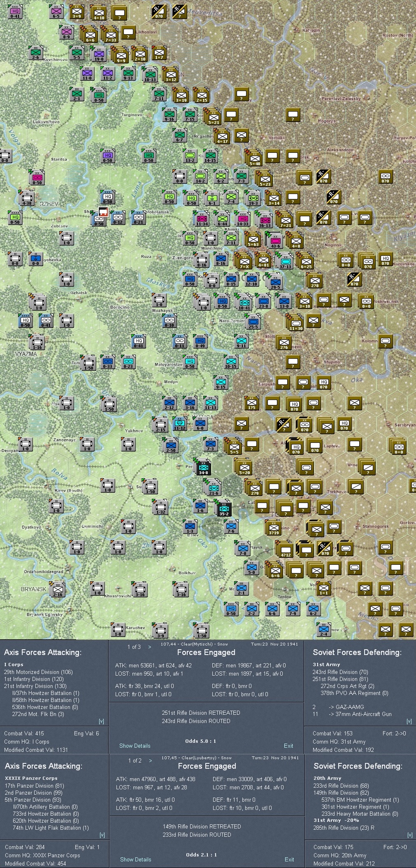Select the blue 2-4 infantry counter
Image resolution: width=416 pixels, height=868 pixels.
324,629
